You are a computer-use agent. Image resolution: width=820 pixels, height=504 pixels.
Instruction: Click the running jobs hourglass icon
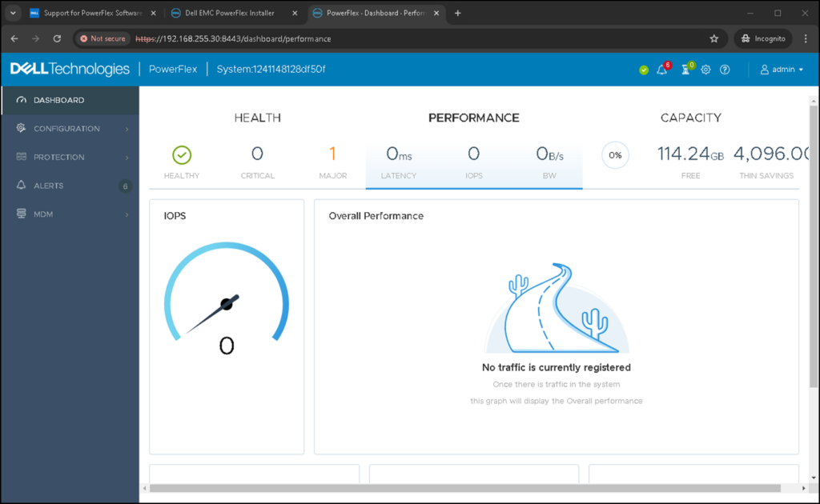[685, 70]
